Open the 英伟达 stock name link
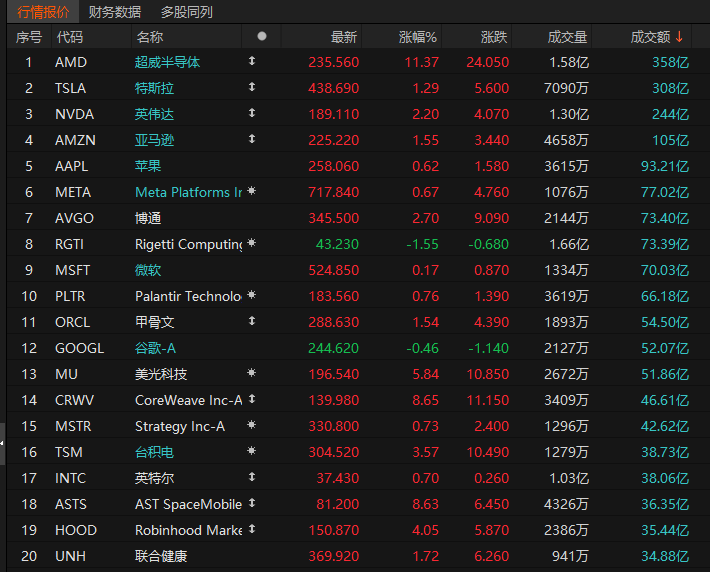Screen dimensions: 710x572 (x=154, y=114)
